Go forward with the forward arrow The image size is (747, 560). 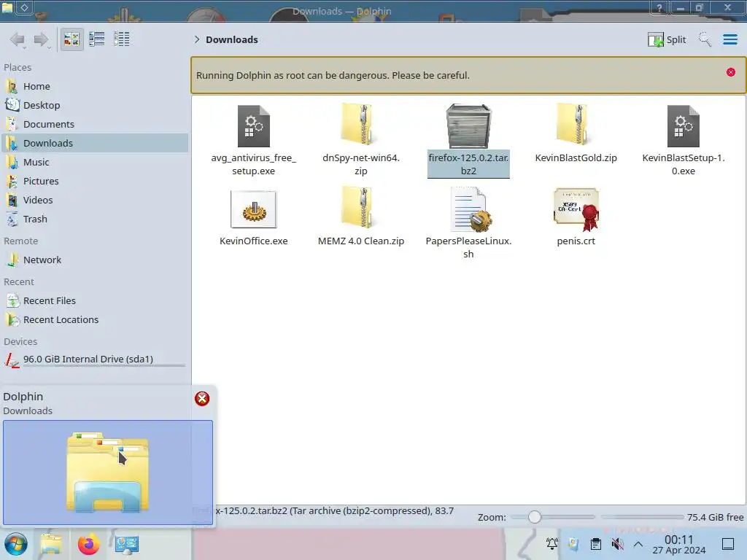(42, 39)
